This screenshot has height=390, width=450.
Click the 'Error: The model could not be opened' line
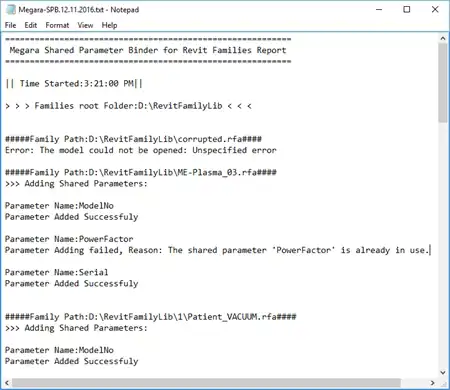click(x=141, y=150)
